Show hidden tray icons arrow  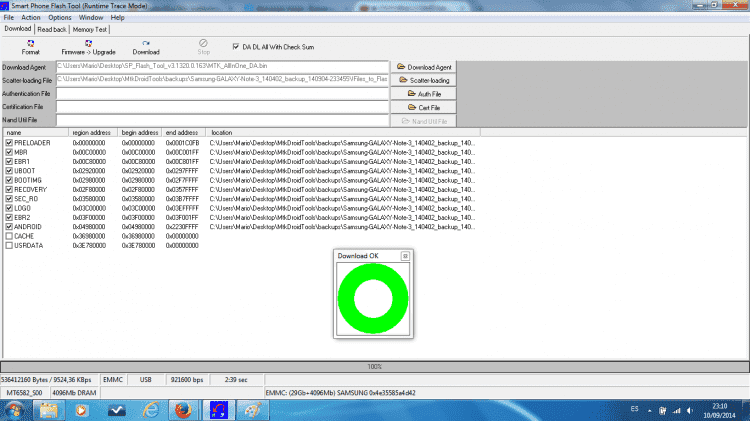point(650,410)
